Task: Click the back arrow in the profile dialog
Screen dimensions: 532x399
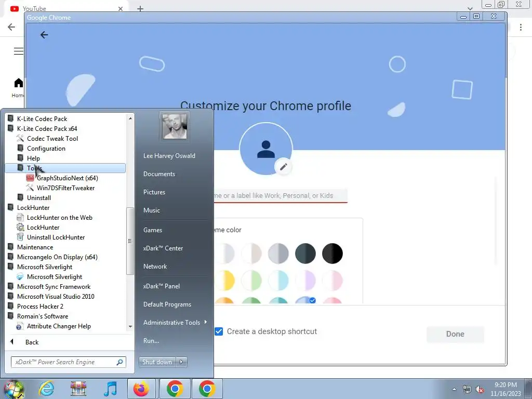Action: [44, 35]
